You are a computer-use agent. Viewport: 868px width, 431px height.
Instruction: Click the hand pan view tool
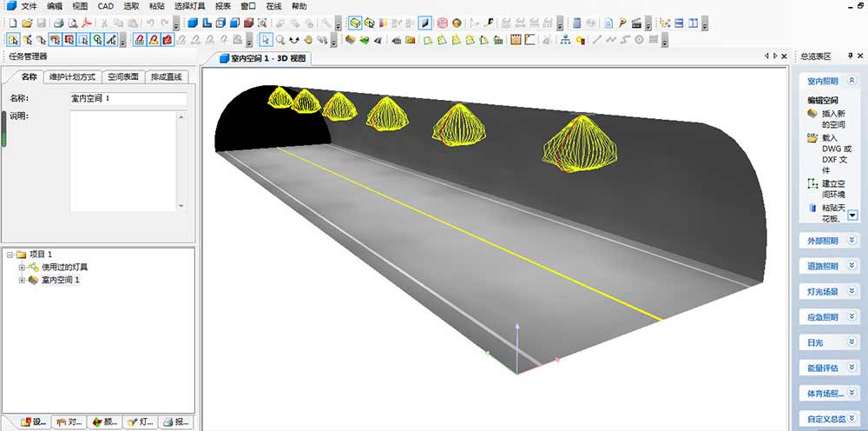tap(308, 39)
